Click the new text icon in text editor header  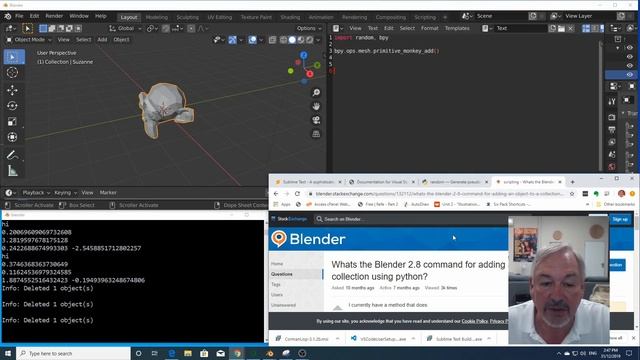(552, 28)
